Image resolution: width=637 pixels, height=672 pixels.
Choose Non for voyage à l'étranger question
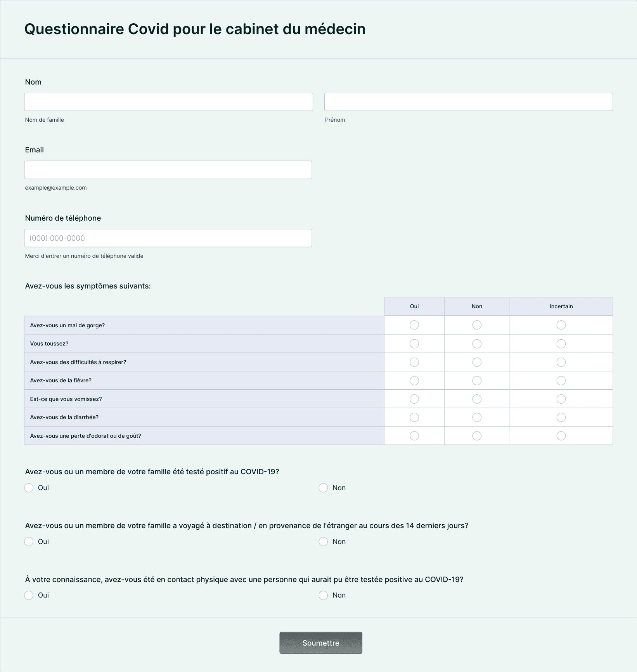[323, 542]
